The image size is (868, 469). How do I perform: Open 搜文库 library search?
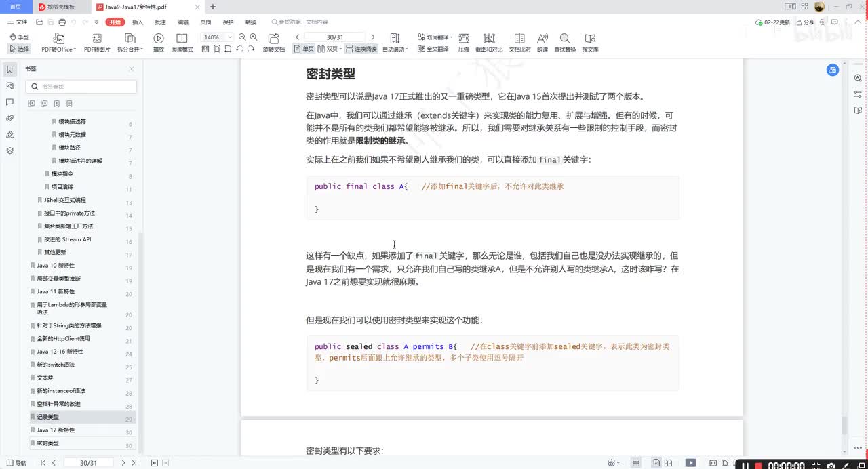590,42
